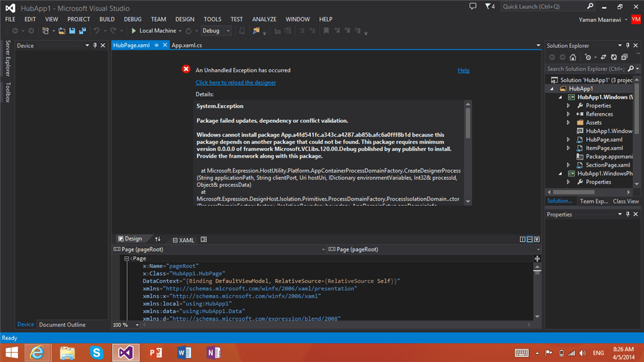Click the Save icon in toolbar

pos(72,31)
